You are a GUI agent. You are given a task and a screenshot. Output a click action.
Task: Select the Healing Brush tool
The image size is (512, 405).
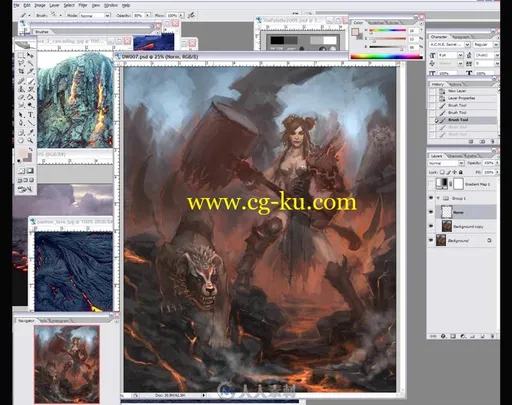(21, 81)
